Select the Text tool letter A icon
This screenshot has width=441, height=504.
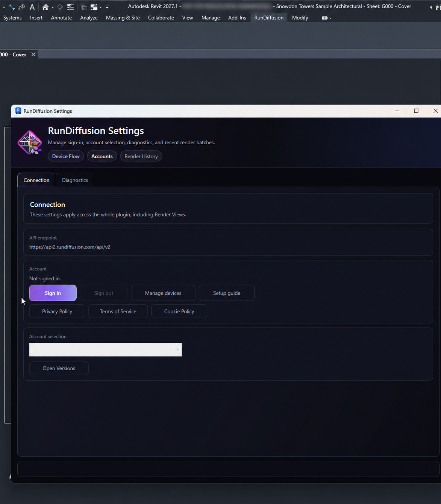tap(32, 7)
